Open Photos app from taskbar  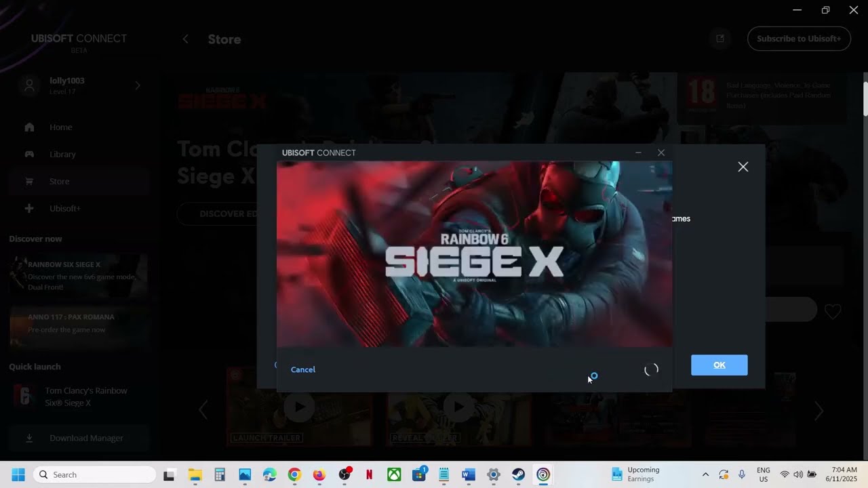pos(245,474)
